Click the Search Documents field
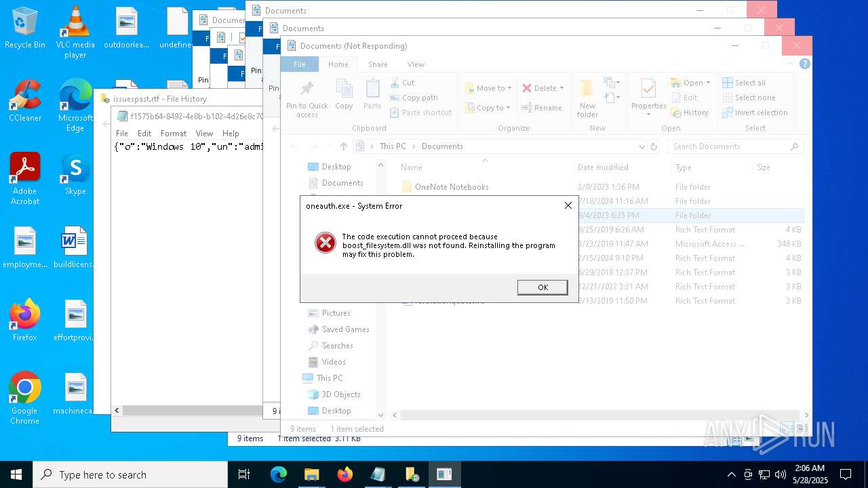Screen dimensions: 868x488 pos(736,146)
